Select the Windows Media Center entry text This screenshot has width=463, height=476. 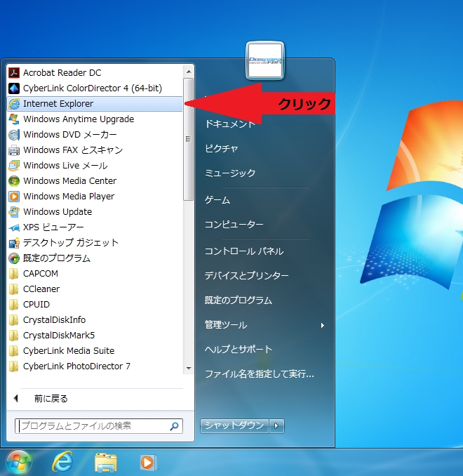[69, 181]
